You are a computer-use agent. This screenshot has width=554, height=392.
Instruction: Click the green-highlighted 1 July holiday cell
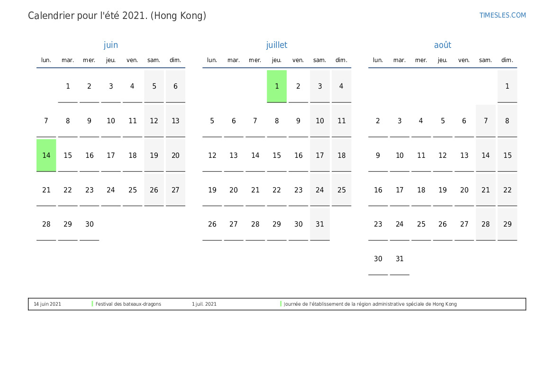[x=277, y=86]
